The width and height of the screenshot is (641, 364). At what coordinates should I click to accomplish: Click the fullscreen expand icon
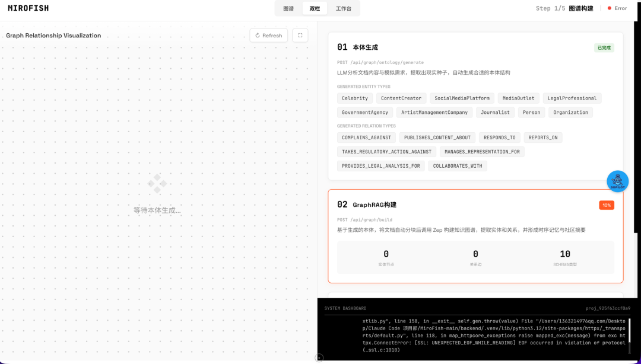coord(300,36)
